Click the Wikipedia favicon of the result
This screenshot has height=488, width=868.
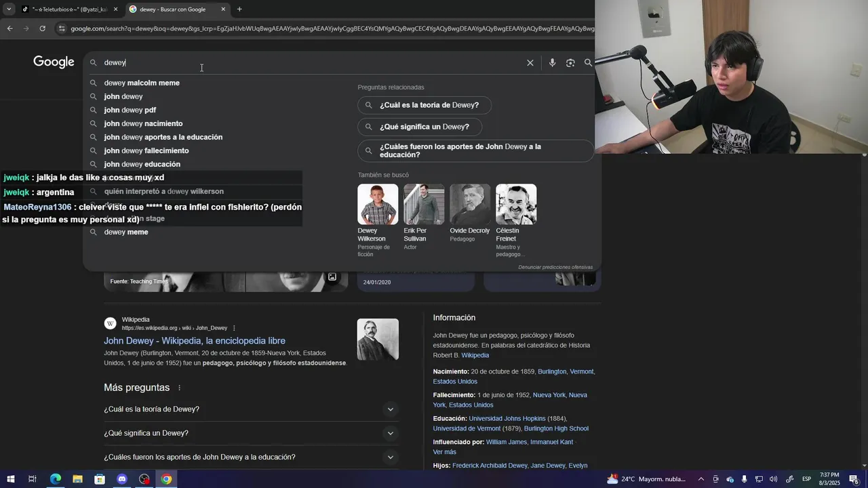click(110, 323)
